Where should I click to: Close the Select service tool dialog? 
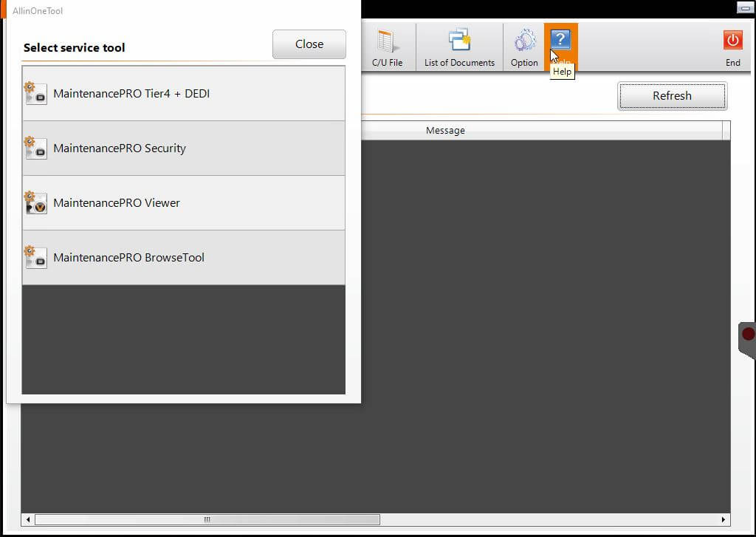coord(309,44)
